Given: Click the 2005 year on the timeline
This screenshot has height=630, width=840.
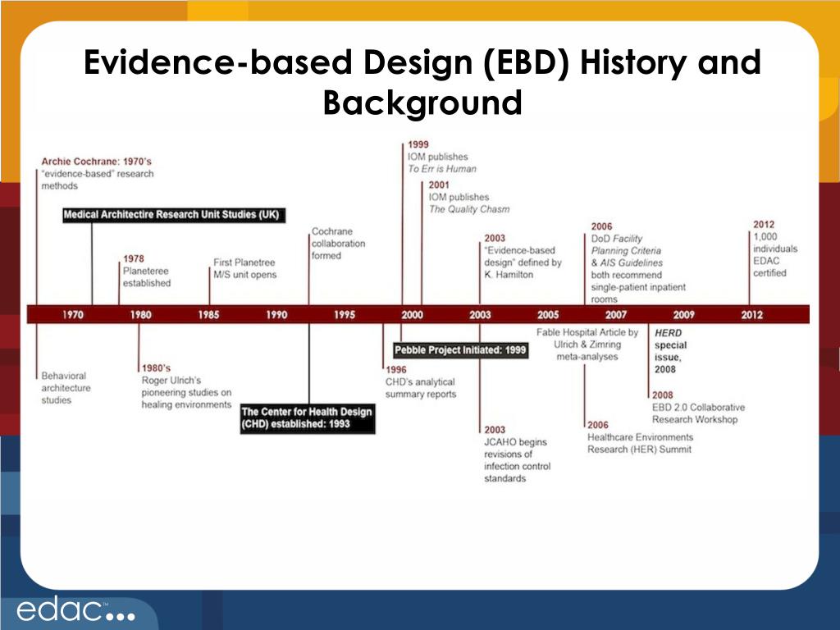Looking at the screenshot, I should point(548,314).
